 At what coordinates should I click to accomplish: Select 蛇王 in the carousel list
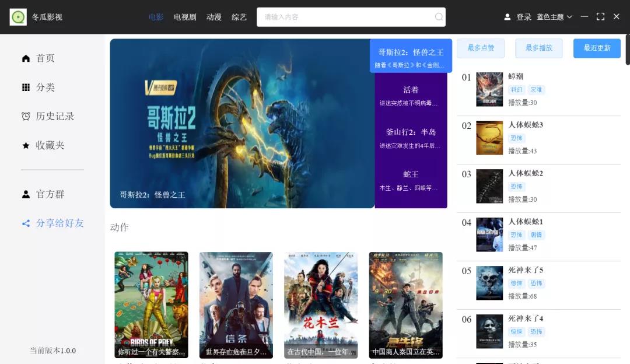(x=411, y=180)
